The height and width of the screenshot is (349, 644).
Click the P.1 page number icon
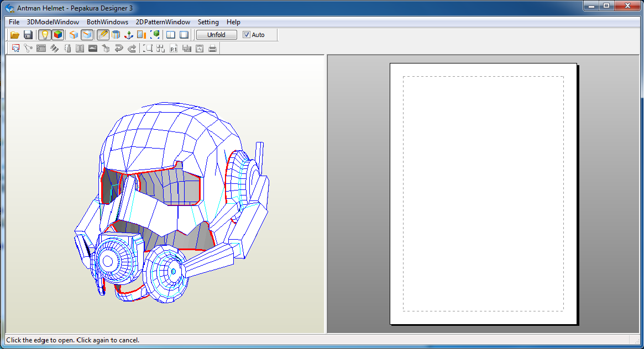coord(174,49)
